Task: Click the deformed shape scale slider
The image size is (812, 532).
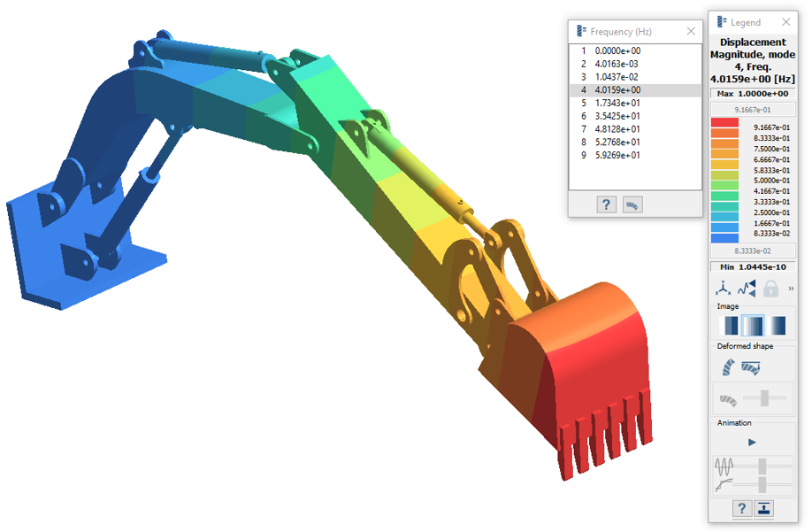Action: click(x=764, y=398)
